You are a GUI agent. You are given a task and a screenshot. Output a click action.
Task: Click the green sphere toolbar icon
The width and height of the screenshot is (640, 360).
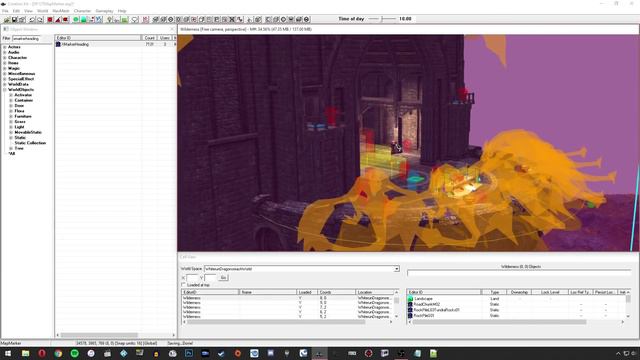(76, 19)
